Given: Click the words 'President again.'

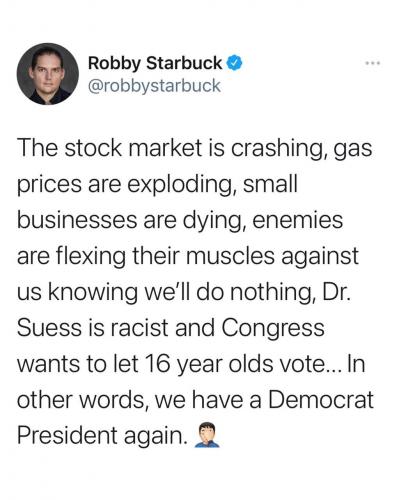Looking at the screenshot, I should click(x=102, y=435).
